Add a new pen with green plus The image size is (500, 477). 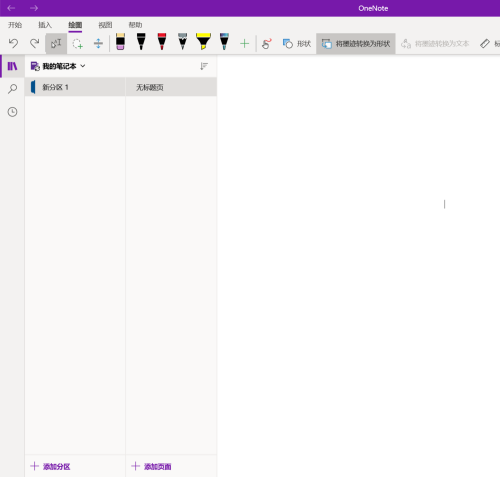[x=245, y=43]
